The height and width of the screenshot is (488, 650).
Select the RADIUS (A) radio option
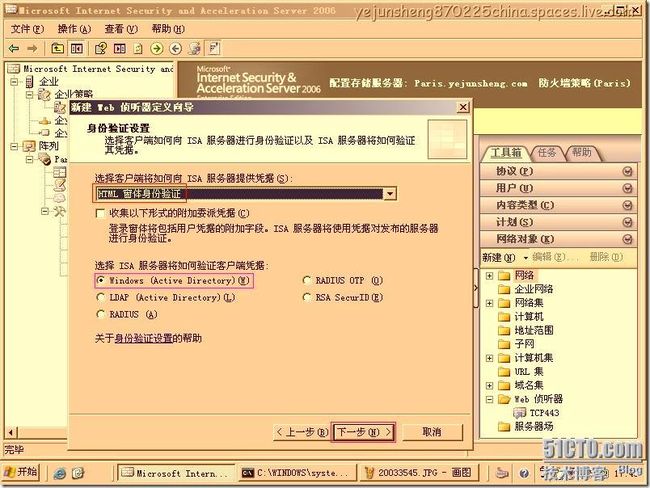click(x=100, y=314)
